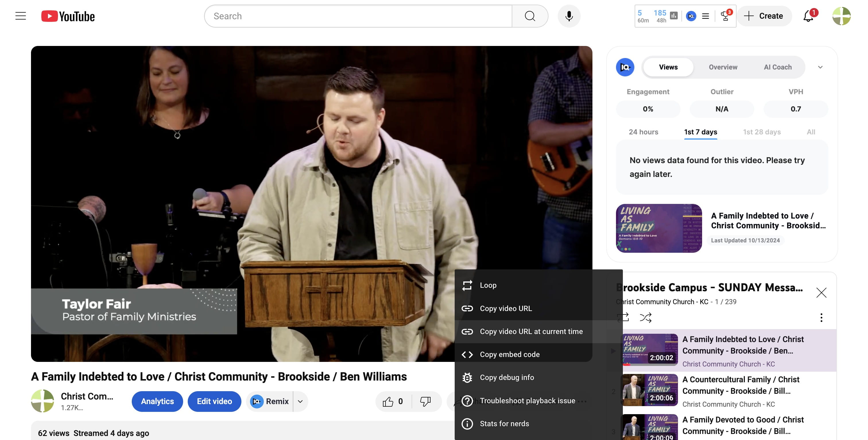The width and height of the screenshot is (868, 440).
Task: Click the Last Updated 10/13/2024 label
Action: coord(745,240)
